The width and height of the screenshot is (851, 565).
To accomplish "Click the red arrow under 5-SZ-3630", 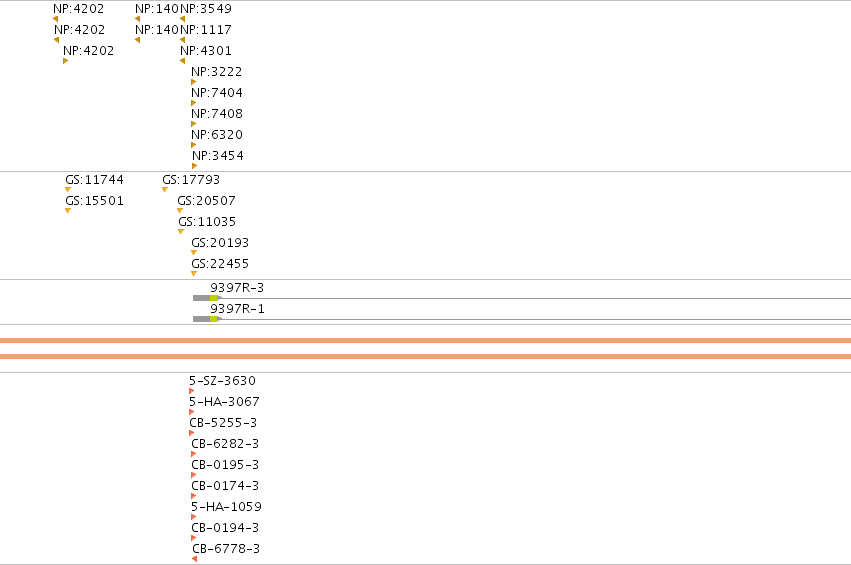I will 192,391.
